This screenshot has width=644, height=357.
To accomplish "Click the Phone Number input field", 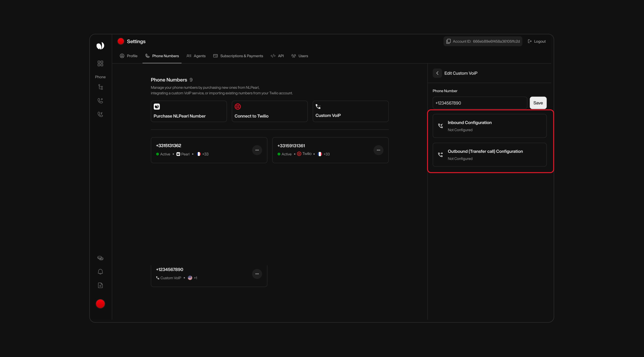I will (479, 103).
